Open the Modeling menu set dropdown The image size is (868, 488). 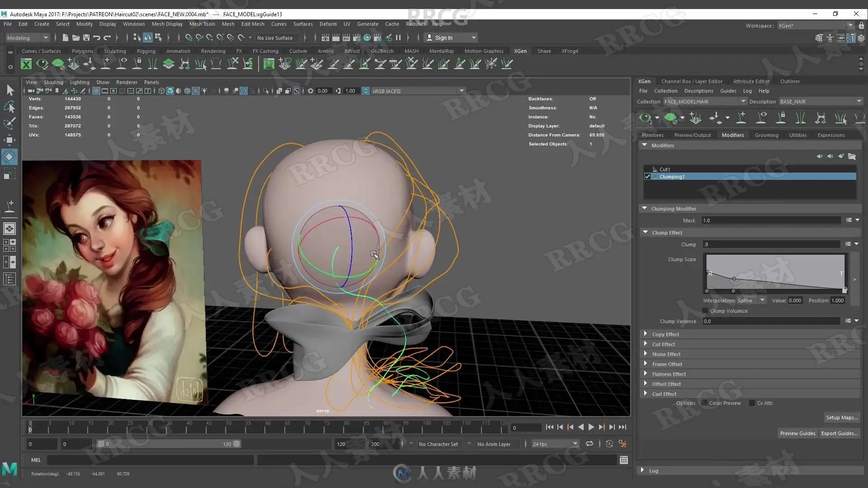pyautogui.click(x=27, y=38)
